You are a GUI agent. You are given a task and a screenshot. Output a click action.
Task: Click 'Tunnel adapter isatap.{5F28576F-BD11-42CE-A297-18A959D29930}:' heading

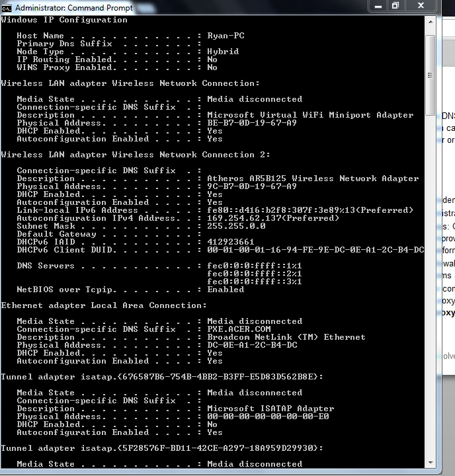click(x=162, y=448)
